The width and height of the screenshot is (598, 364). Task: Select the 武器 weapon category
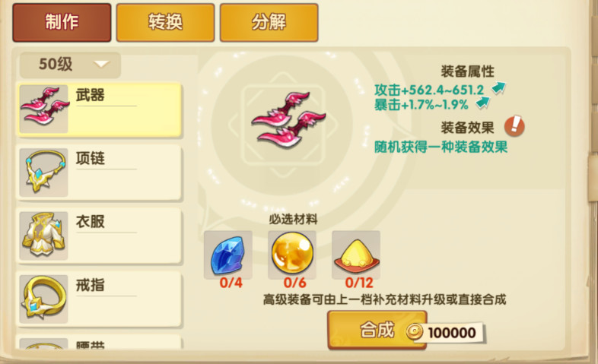(99, 109)
